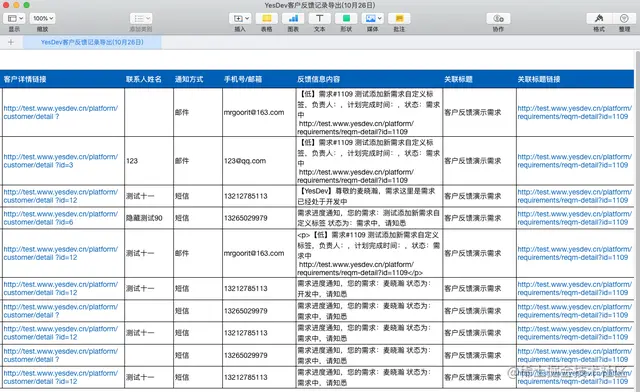Add a new sheet with plus button
The image size is (640, 392).
pyautogui.click(x=11, y=42)
